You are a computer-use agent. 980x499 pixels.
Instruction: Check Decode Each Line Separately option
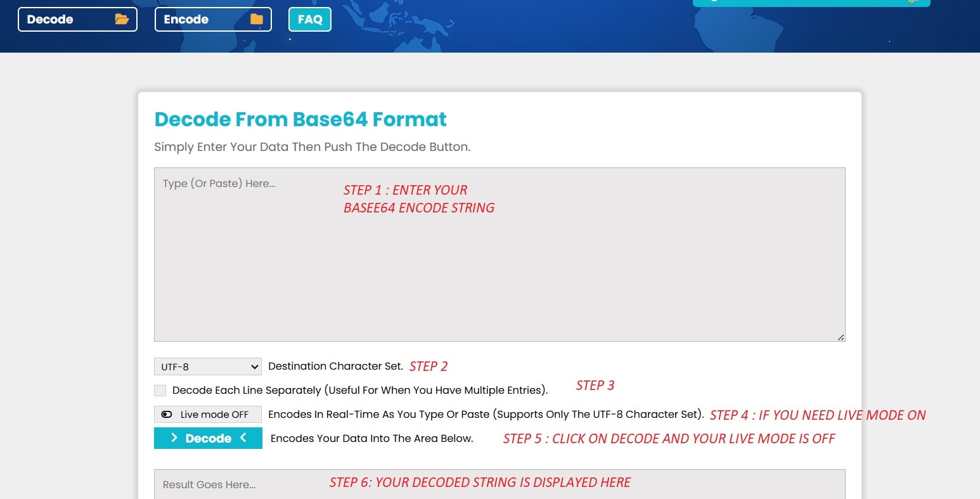click(159, 390)
